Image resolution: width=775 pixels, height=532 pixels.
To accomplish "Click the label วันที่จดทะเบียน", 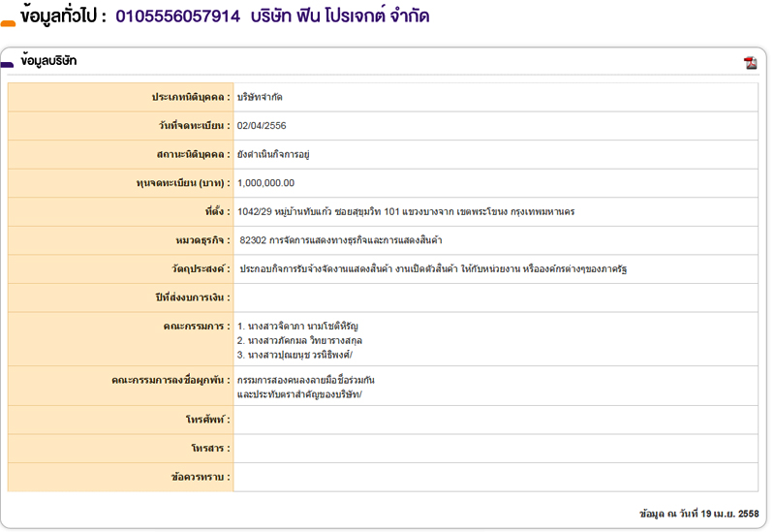I will coord(195,126).
